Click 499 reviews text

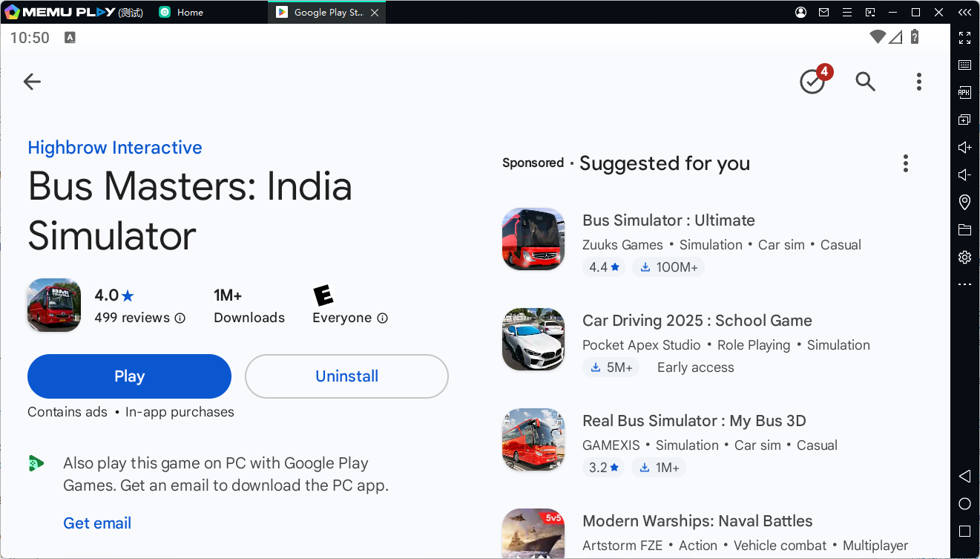point(132,318)
